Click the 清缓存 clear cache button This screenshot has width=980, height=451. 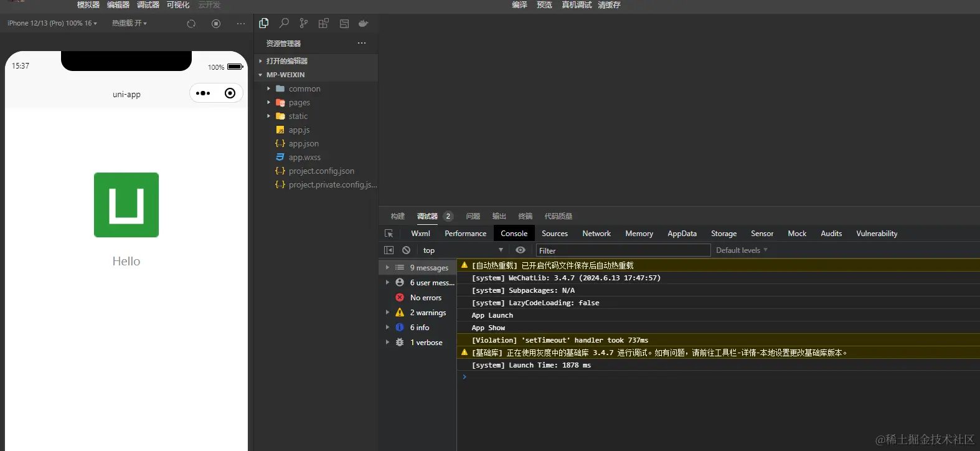pos(609,5)
